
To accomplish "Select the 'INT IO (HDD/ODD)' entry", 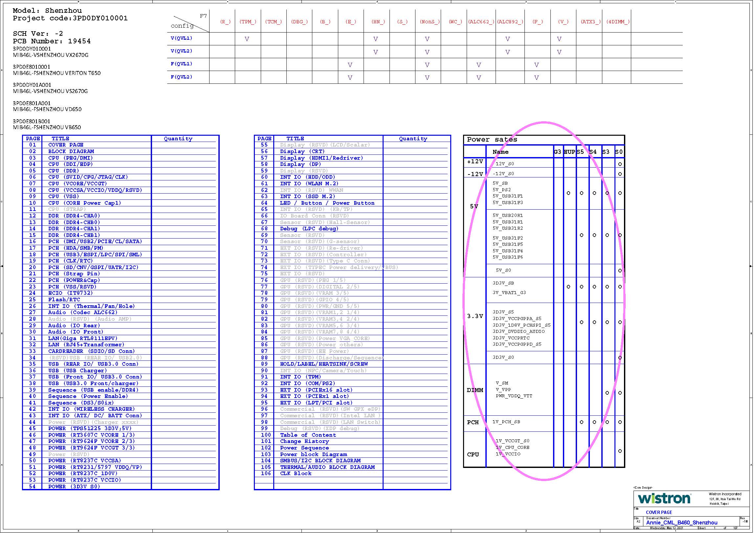I will click(x=308, y=177).
